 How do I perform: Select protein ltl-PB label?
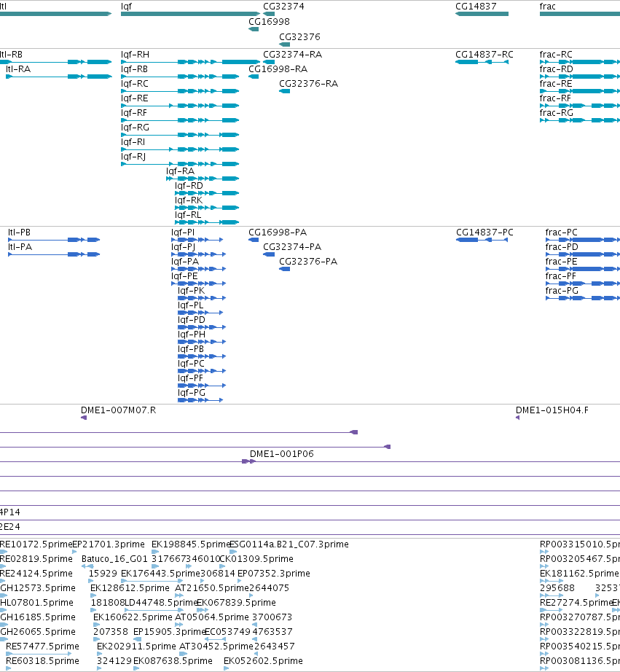[19, 233]
